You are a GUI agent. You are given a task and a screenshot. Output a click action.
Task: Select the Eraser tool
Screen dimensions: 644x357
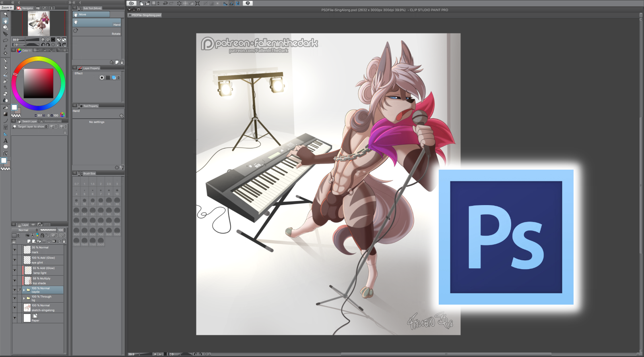(5, 94)
